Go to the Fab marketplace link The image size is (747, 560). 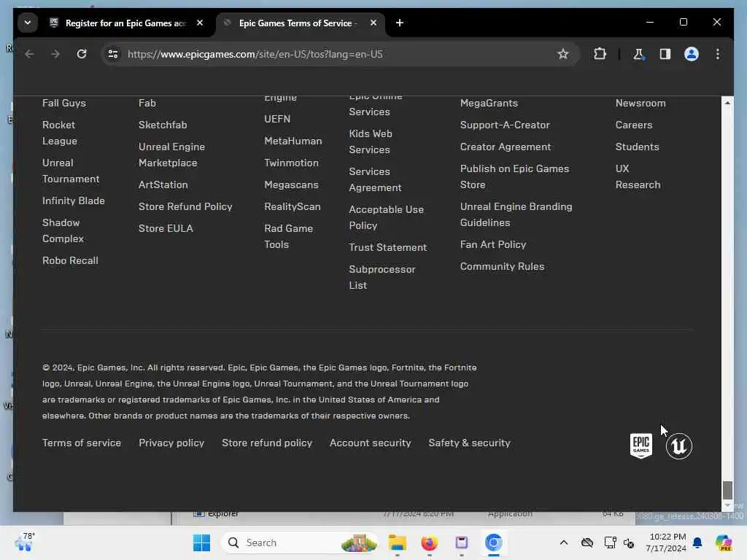pos(147,104)
